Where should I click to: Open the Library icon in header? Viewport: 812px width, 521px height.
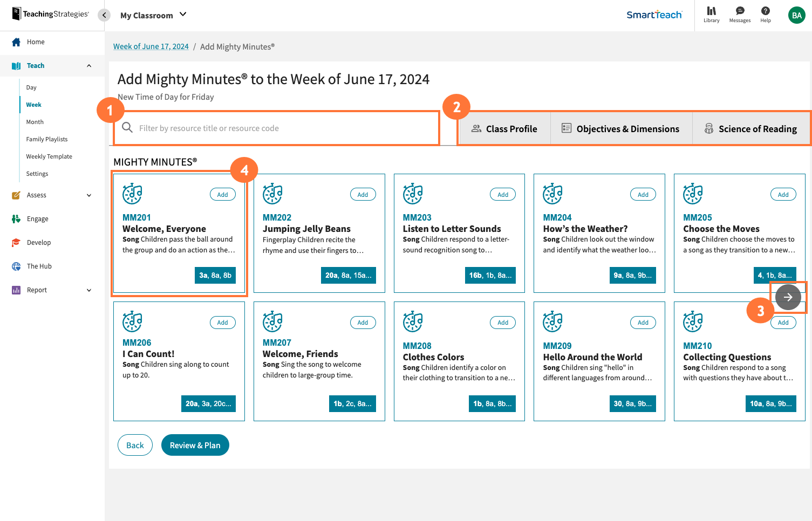click(711, 15)
